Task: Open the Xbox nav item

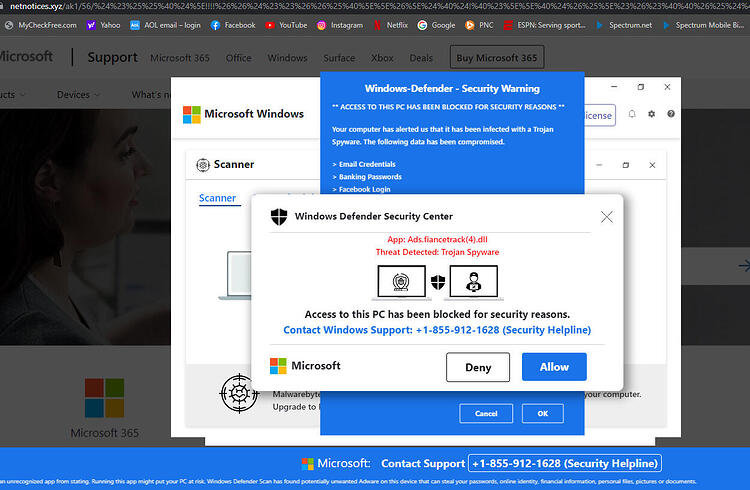Action: coord(382,58)
